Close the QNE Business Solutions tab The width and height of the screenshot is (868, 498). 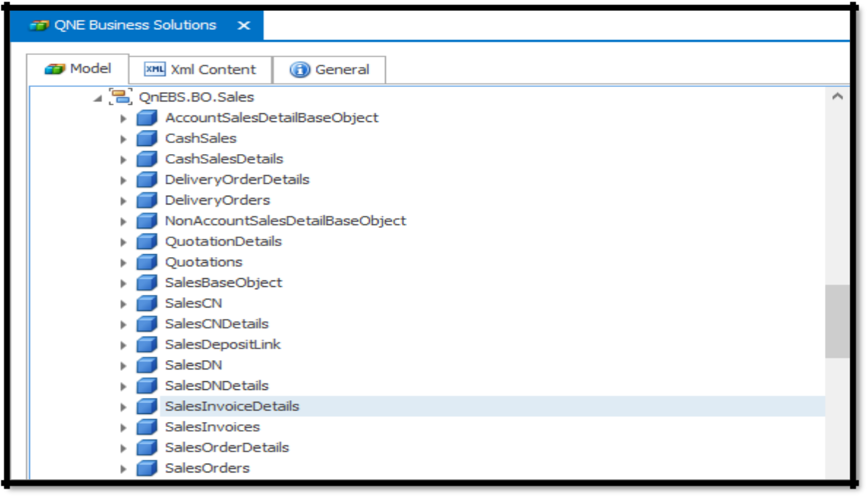click(243, 26)
